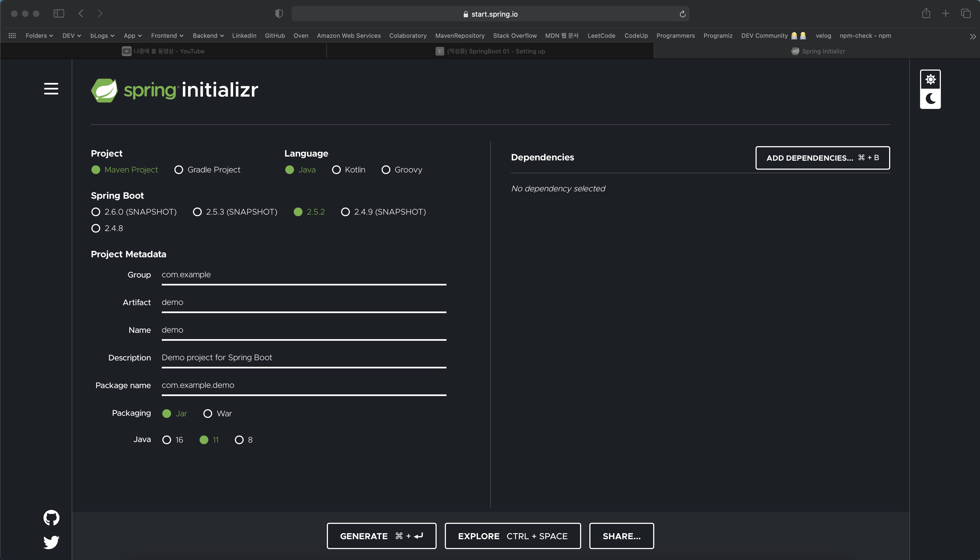This screenshot has width=980, height=560.
Task: Select Groovy language radio option
Action: pos(402,170)
